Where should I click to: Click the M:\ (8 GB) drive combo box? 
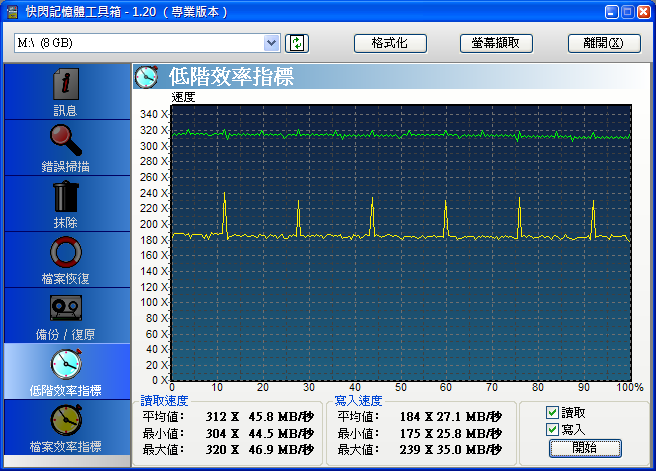tap(147, 43)
